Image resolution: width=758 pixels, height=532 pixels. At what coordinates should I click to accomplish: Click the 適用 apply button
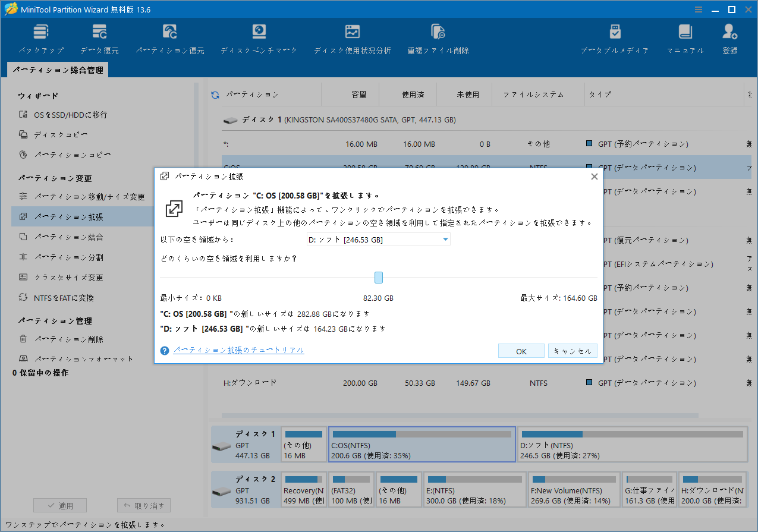click(59, 506)
